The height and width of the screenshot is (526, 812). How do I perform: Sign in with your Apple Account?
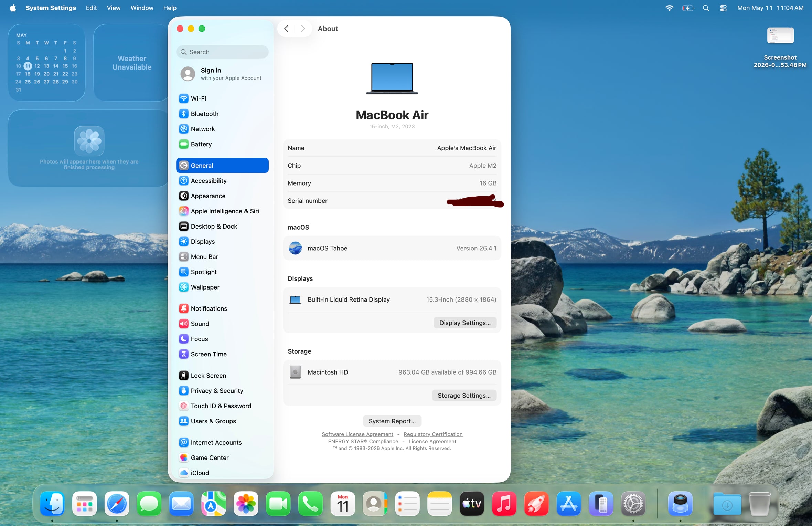(222, 74)
